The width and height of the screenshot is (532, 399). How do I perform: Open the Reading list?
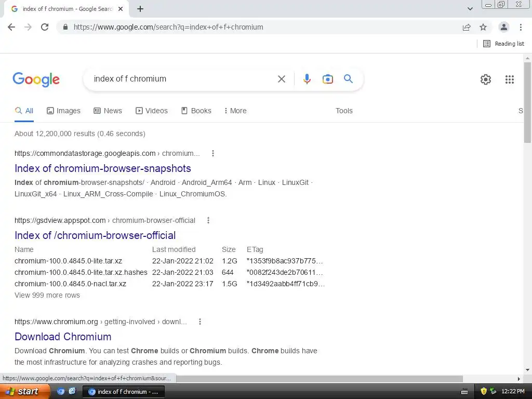point(503,44)
